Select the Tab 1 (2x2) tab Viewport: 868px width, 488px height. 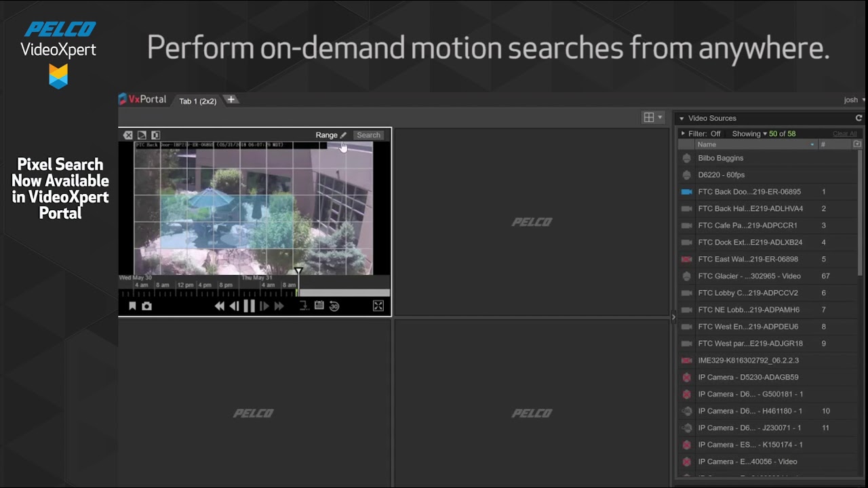pos(197,101)
